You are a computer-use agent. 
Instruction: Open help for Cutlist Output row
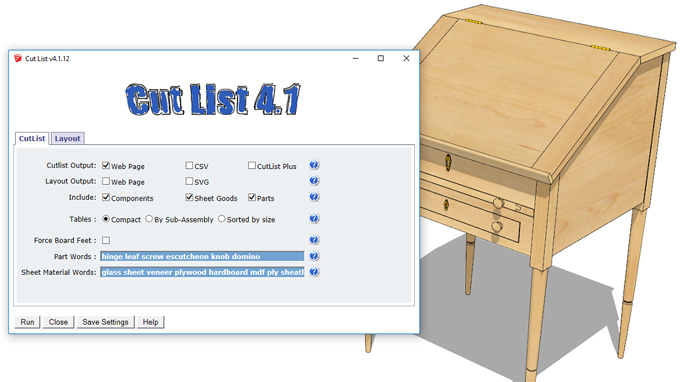[x=314, y=165]
